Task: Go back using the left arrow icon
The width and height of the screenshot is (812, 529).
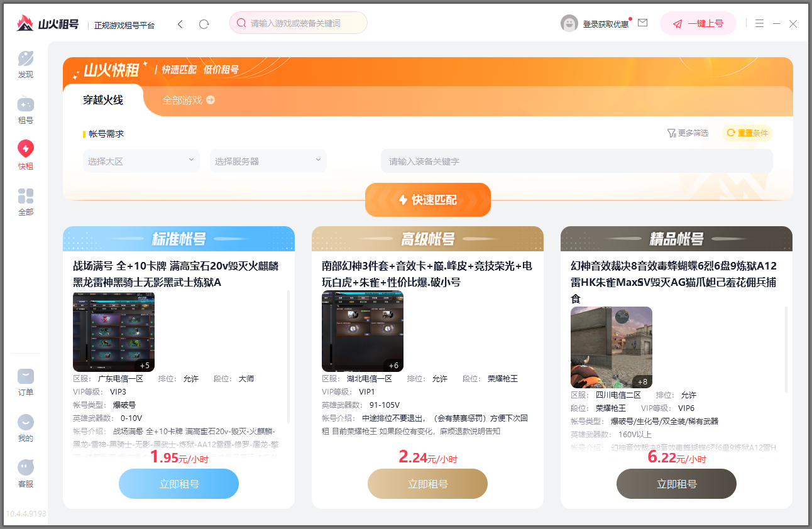Action: pos(180,24)
